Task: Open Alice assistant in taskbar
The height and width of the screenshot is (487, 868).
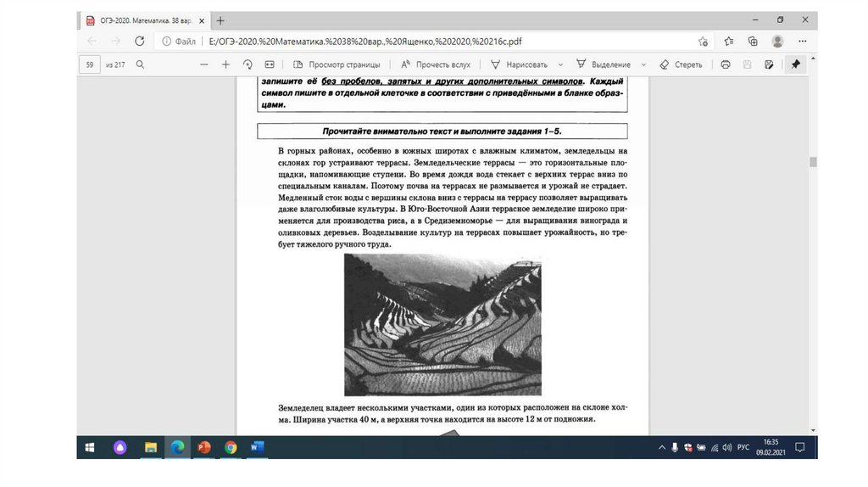Action: (x=120, y=448)
